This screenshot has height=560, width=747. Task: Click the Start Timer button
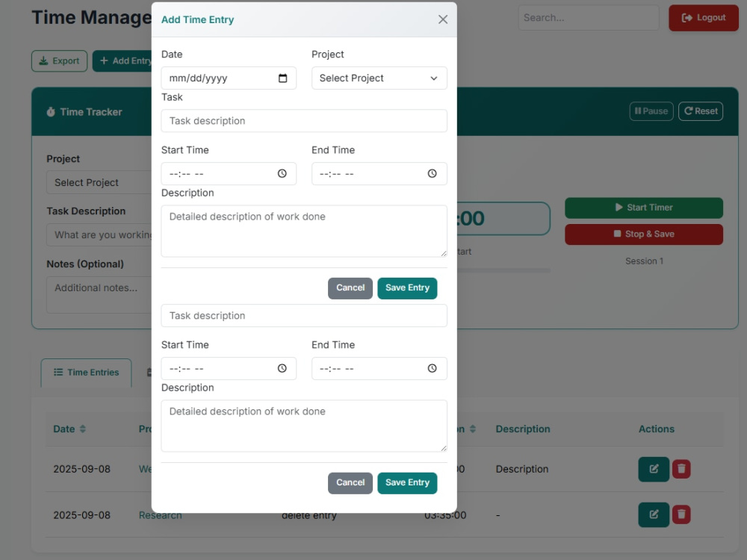644,208
